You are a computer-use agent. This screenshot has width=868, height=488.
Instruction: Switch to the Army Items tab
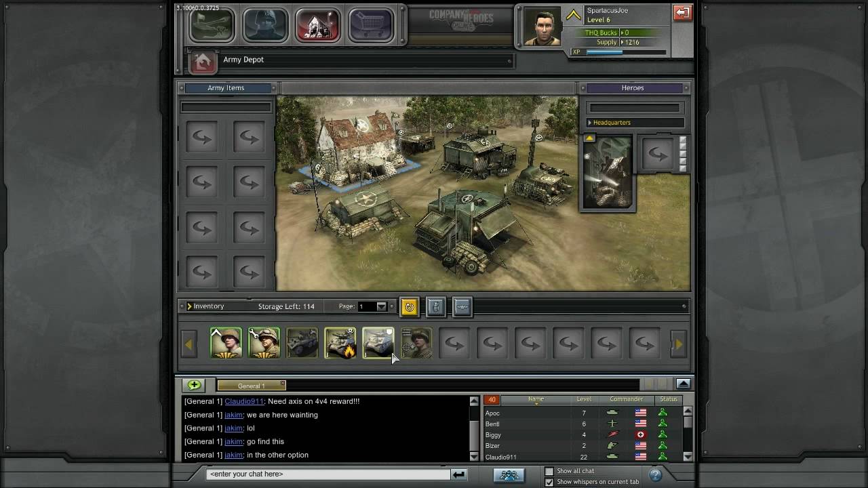pyautogui.click(x=226, y=87)
